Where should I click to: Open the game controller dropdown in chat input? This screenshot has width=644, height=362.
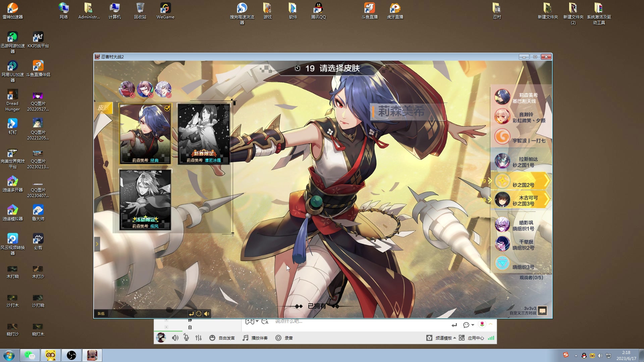pos(252,321)
